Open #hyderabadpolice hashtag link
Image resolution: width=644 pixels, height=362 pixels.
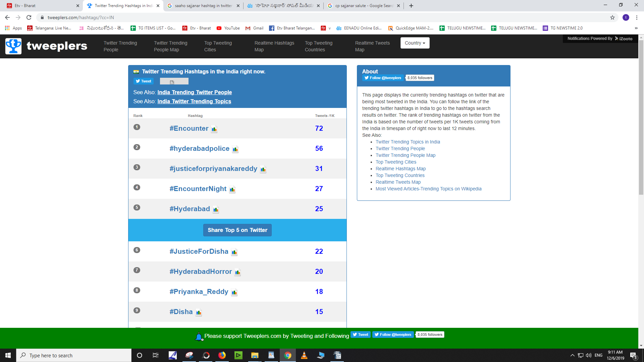(x=200, y=148)
